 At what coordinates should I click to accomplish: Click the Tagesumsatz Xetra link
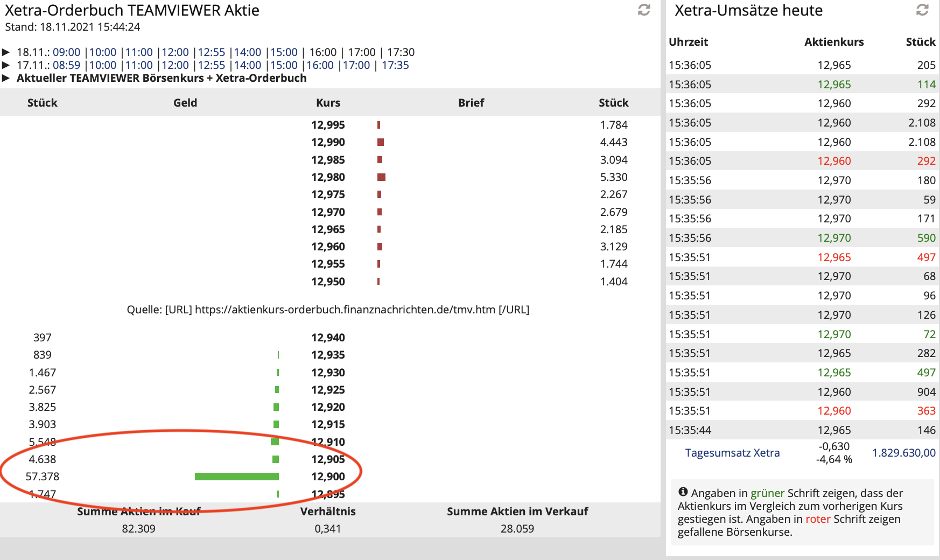pyautogui.click(x=732, y=453)
